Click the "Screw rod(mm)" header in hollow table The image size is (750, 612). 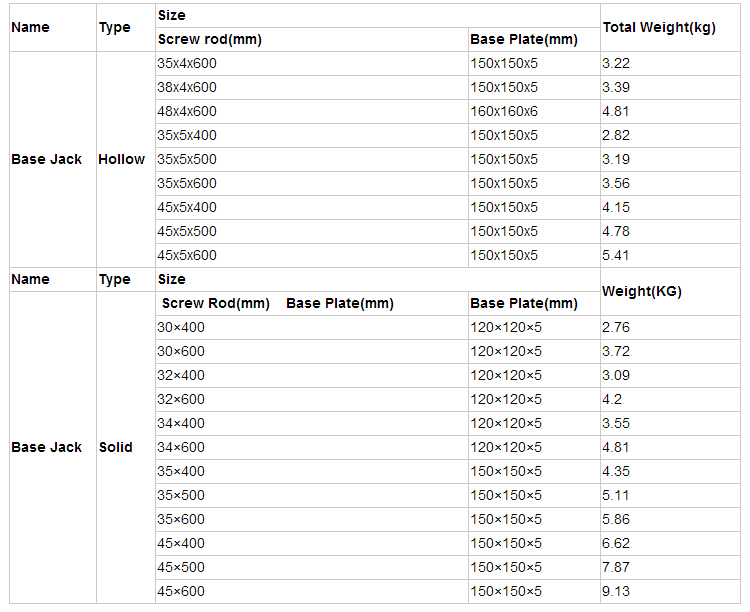(210, 39)
